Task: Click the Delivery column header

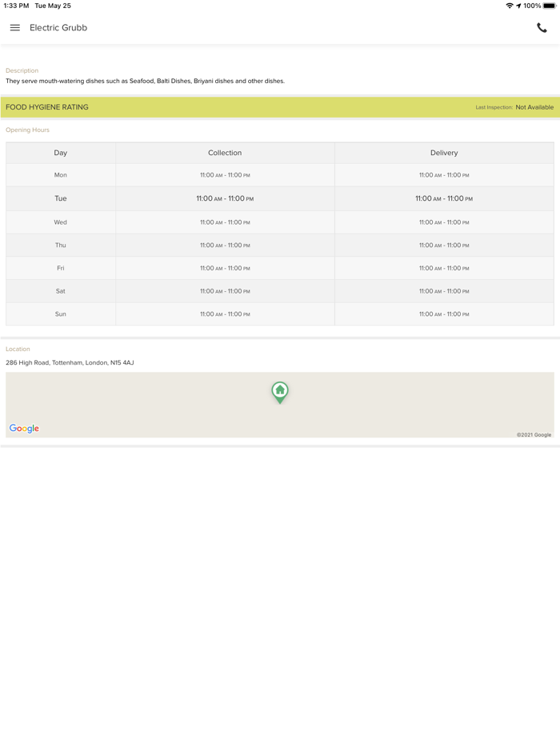Action: [444, 153]
